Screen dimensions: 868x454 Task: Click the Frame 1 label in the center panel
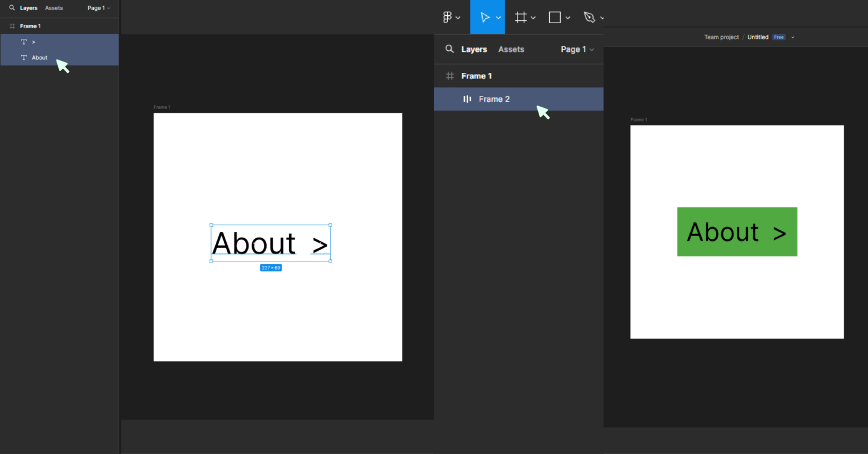point(162,107)
